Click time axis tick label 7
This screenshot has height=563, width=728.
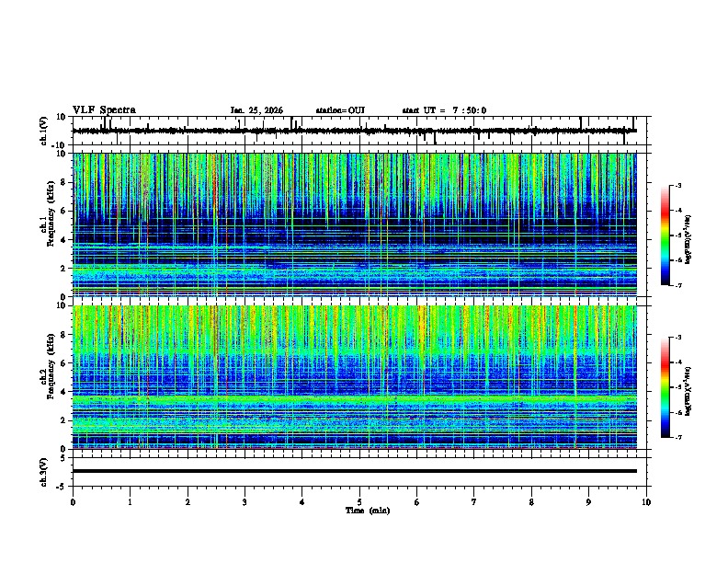tap(474, 502)
